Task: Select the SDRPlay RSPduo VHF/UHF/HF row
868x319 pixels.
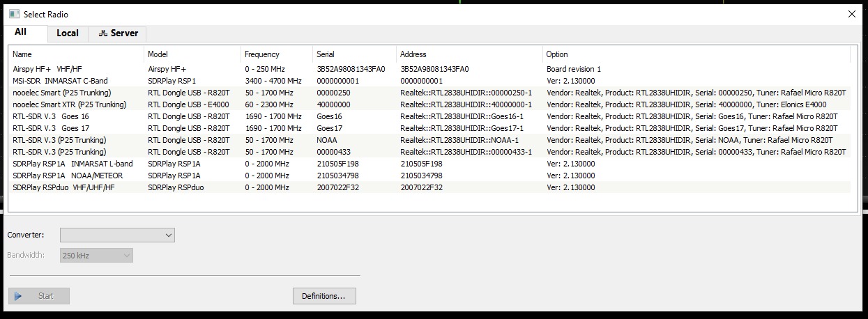Action: 64,187
